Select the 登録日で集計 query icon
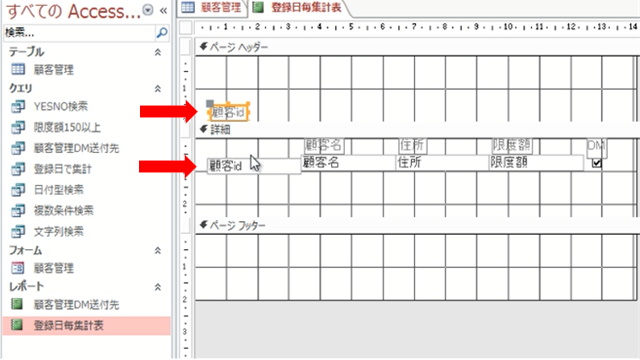 pyautogui.click(x=18, y=169)
